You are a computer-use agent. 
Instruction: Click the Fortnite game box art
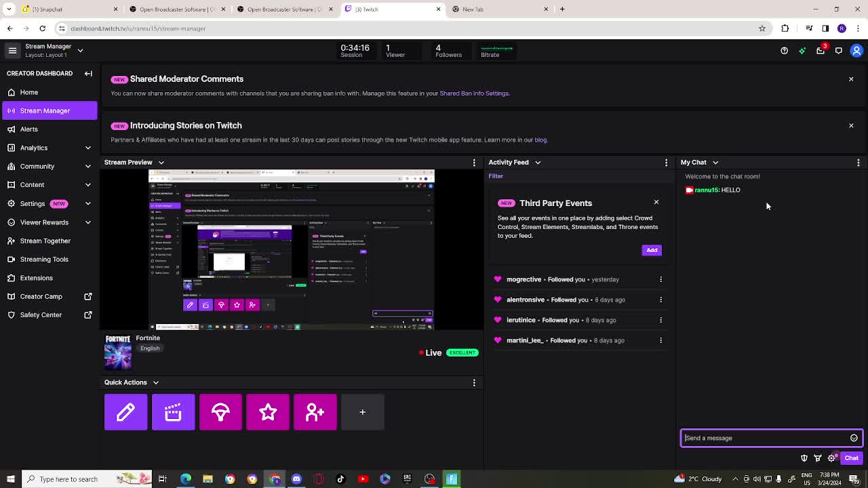pyautogui.click(x=118, y=352)
